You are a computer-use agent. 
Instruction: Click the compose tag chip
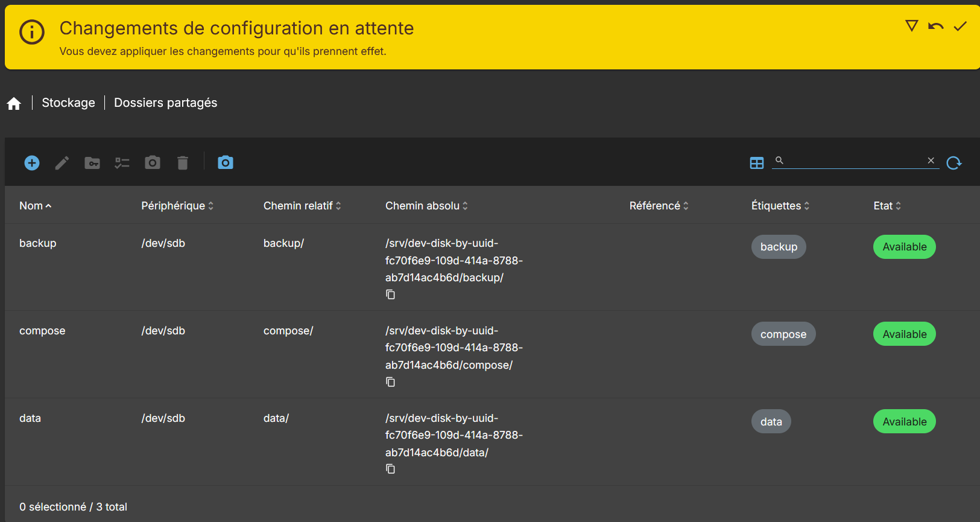point(783,334)
